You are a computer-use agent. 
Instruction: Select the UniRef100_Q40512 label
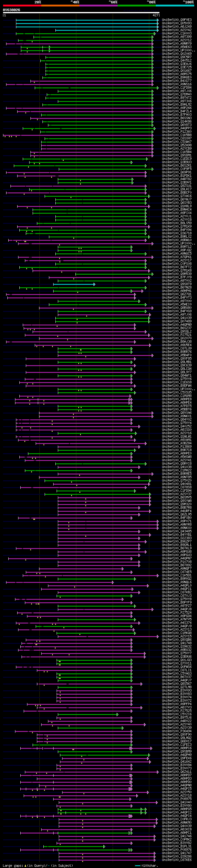(x=177, y=61)
